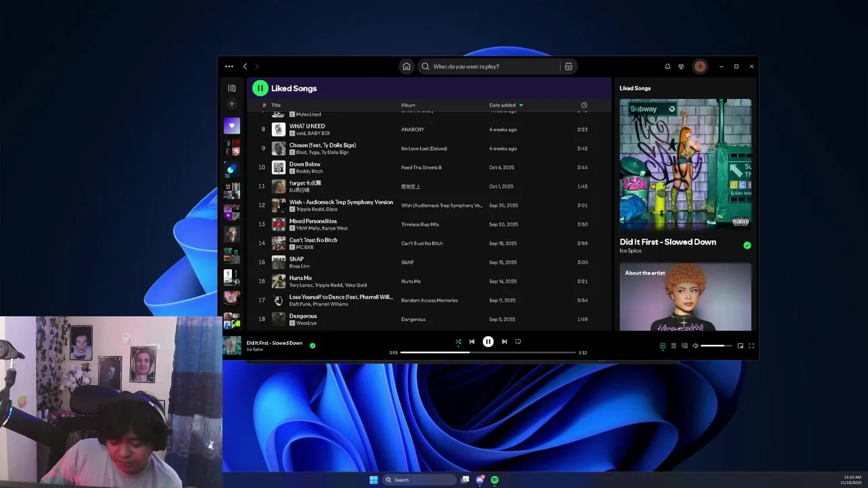The image size is (868, 488).
Task: Open album Feed Tha Streets II
Action: [x=421, y=167]
